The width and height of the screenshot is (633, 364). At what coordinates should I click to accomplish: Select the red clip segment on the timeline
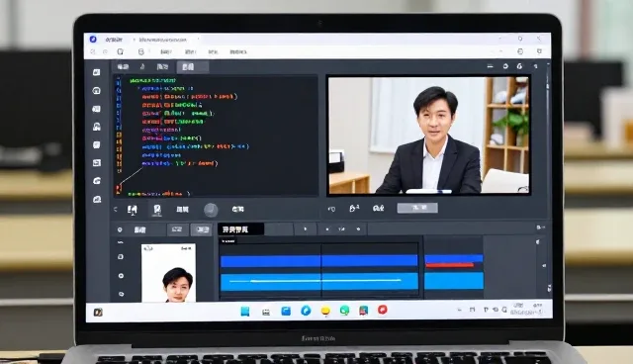[449, 265]
